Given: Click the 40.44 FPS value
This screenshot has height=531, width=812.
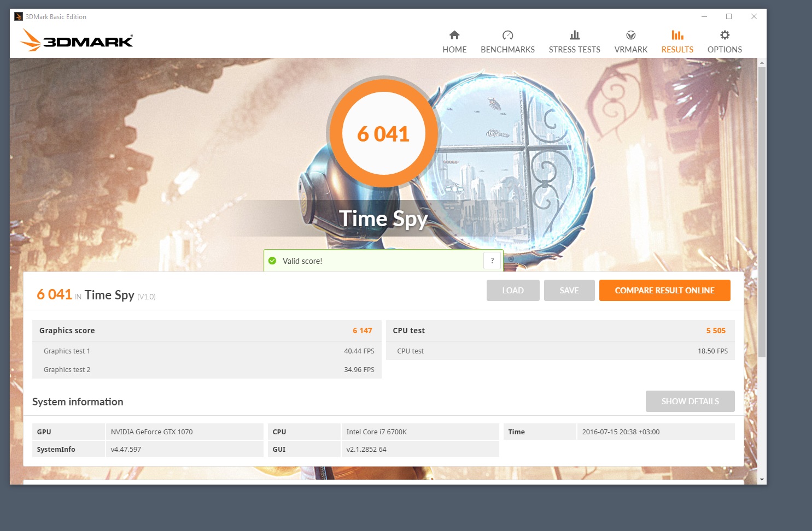Looking at the screenshot, I should tap(359, 351).
